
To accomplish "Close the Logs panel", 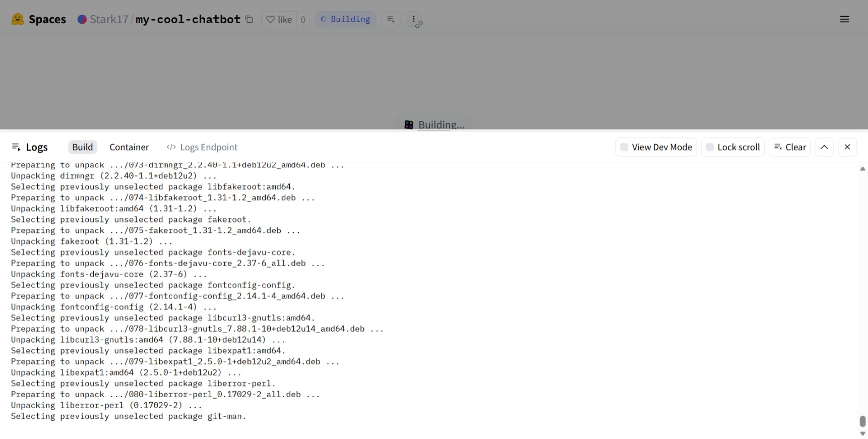I will [x=847, y=147].
